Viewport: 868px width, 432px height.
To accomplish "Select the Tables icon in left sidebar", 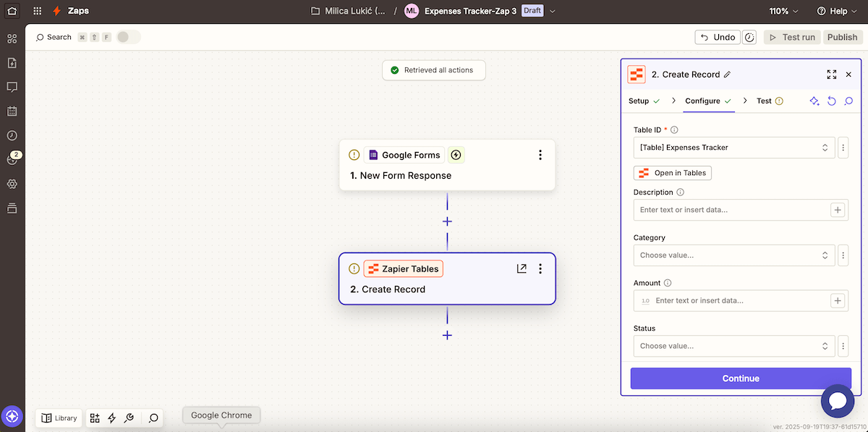I will coord(12,208).
